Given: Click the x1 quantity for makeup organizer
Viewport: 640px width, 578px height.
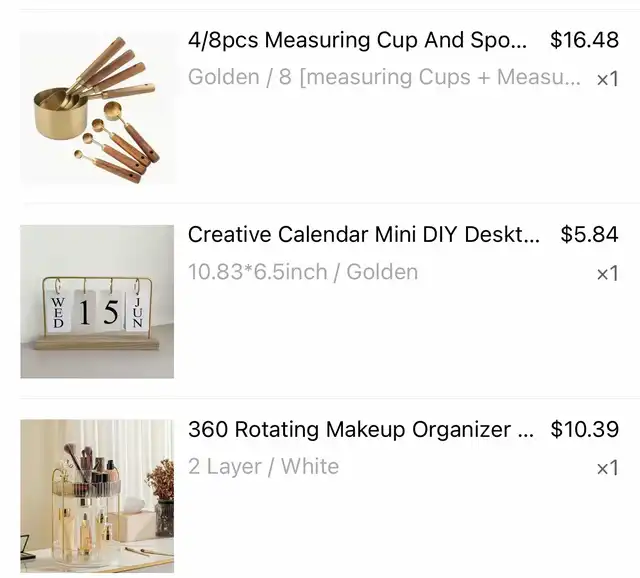Looking at the screenshot, I should [607, 468].
